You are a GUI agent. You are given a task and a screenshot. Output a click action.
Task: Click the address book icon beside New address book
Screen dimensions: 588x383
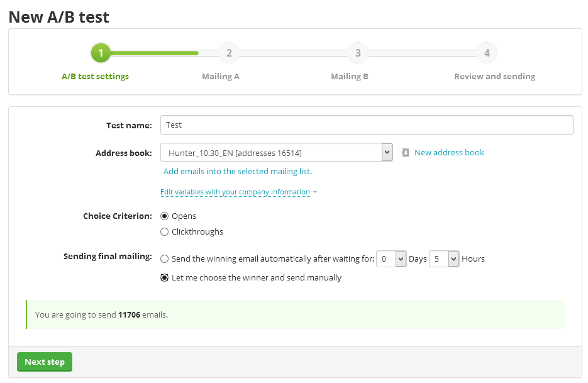pos(406,152)
